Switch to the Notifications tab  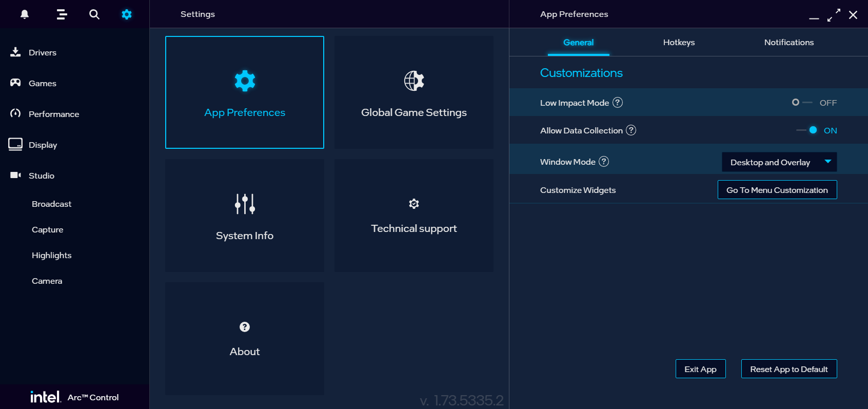789,43
